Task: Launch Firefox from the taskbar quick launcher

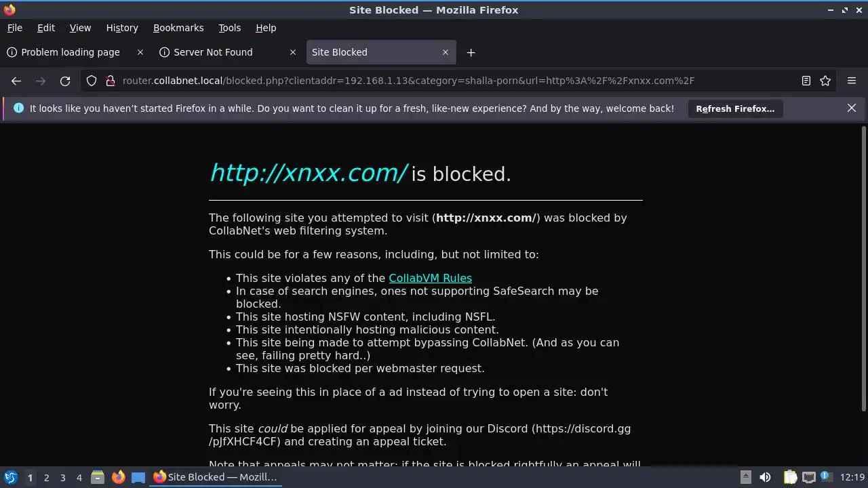Action: [x=118, y=477]
